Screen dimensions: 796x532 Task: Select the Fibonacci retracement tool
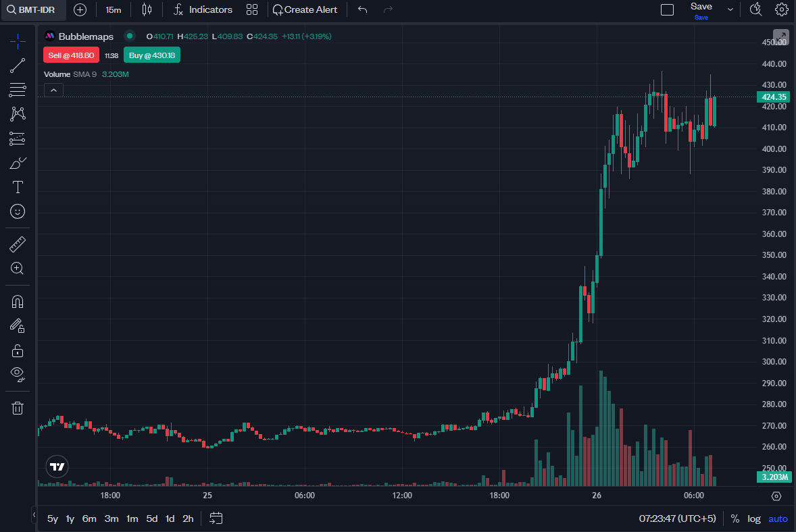(18, 90)
